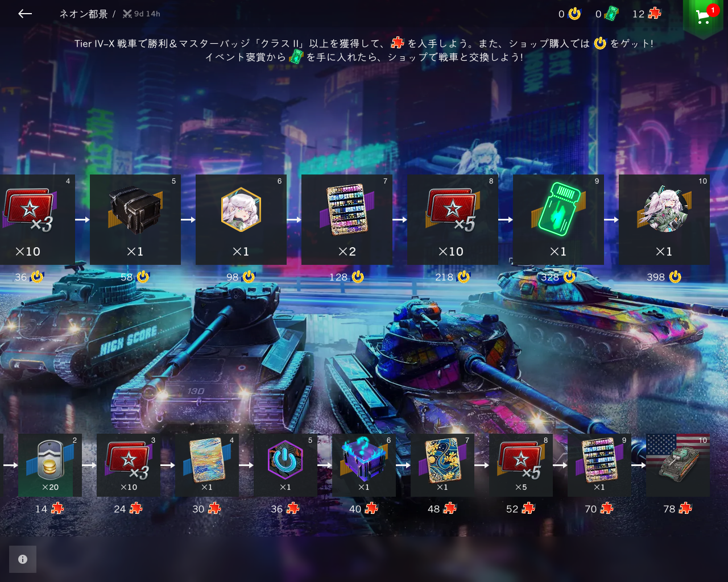Select stage 5 black container reward
728x582 pixels.
point(135,219)
